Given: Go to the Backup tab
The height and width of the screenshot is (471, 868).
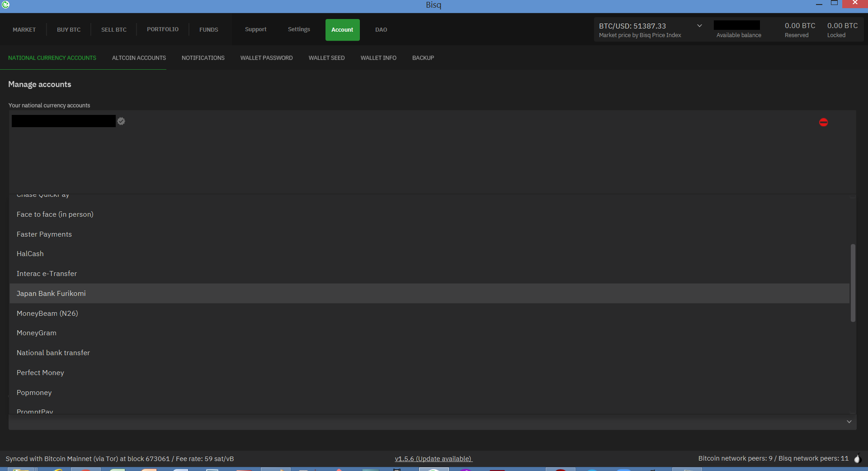Looking at the screenshot, I should pyautogui.click(x=423, y=58).
